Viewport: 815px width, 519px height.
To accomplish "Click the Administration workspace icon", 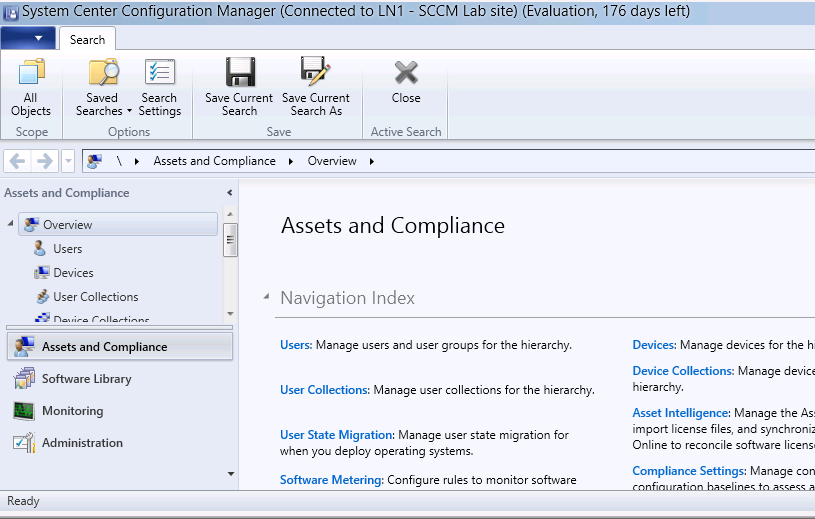I will click(24, 443).
